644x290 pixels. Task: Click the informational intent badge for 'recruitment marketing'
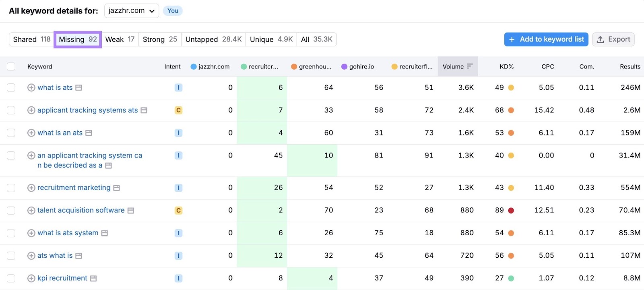pos(178,188)
